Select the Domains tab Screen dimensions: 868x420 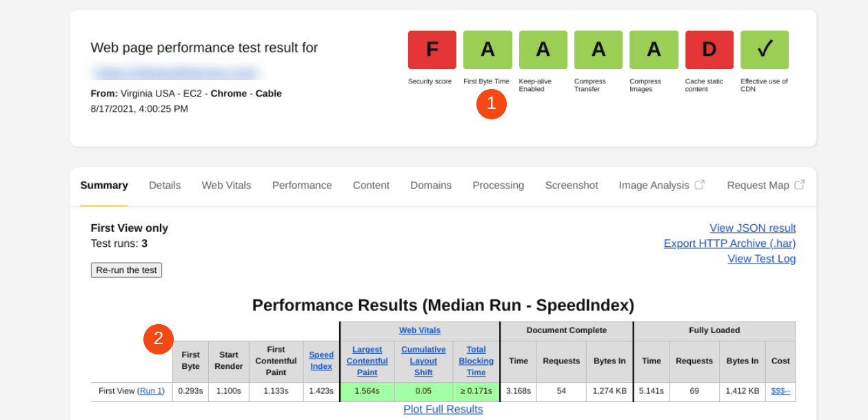point(430,185)
